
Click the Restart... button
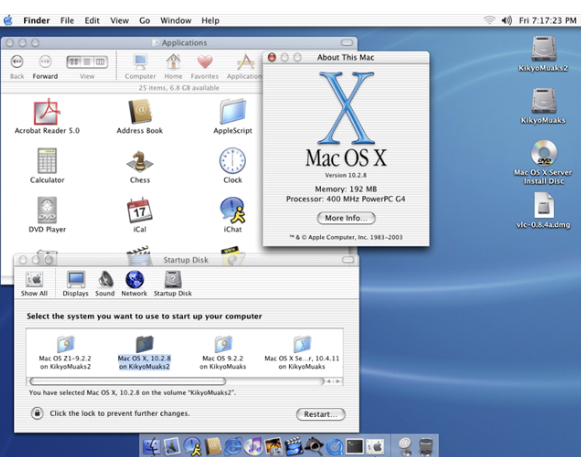pyautogui.click(x=321, y=414)
